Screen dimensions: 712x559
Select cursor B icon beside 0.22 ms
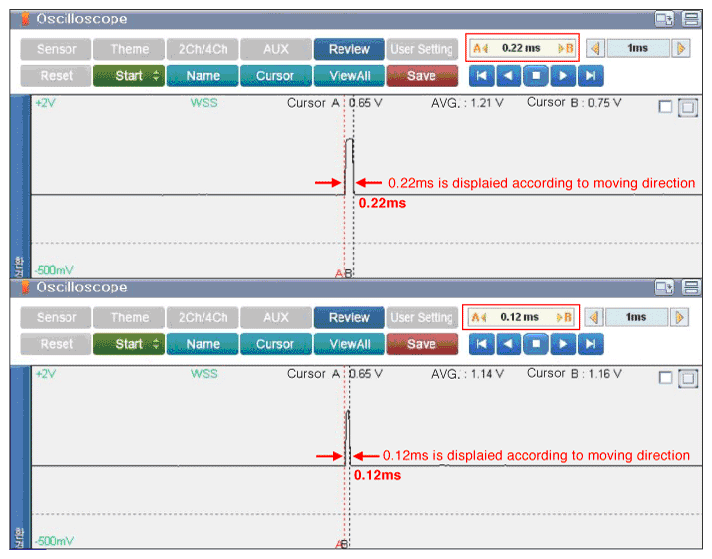click(x=566, y=48)
